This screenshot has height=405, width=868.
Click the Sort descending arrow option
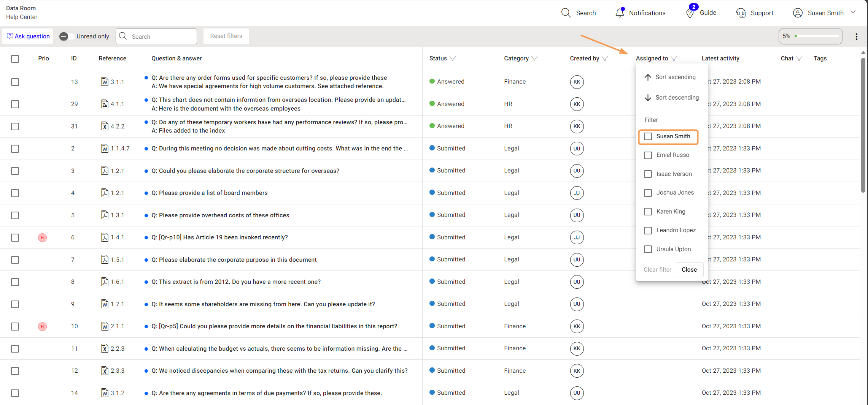pos(671,98)
